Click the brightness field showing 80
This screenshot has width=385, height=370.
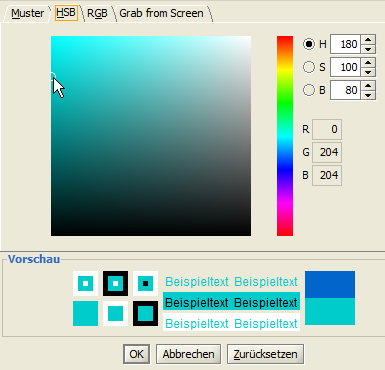pos(345,90)
